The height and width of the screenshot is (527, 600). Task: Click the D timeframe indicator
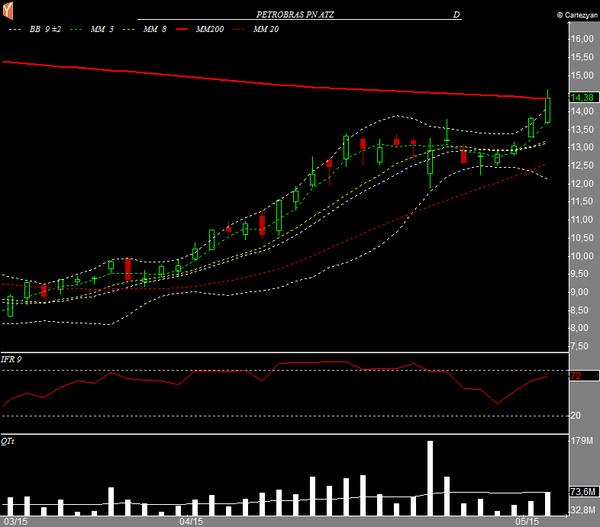[456, 16]
